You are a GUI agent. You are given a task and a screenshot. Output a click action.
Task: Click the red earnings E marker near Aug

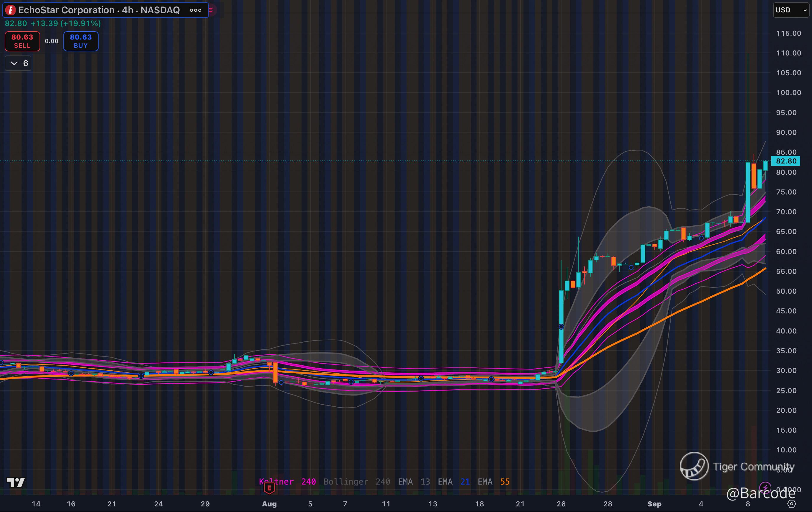click(269, 488)
